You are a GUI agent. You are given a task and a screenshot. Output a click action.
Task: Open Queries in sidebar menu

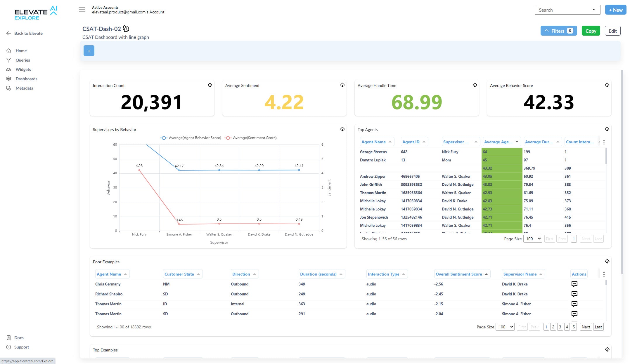coord(23,60)
